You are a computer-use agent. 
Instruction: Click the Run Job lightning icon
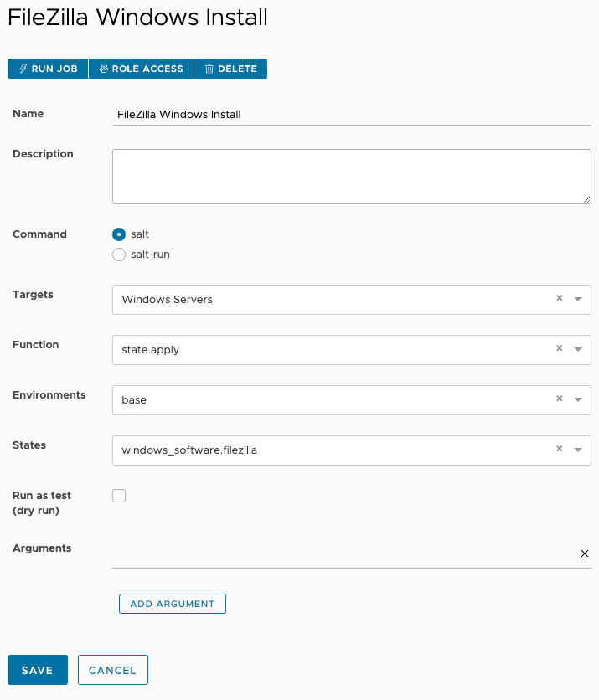pos(23,69)
